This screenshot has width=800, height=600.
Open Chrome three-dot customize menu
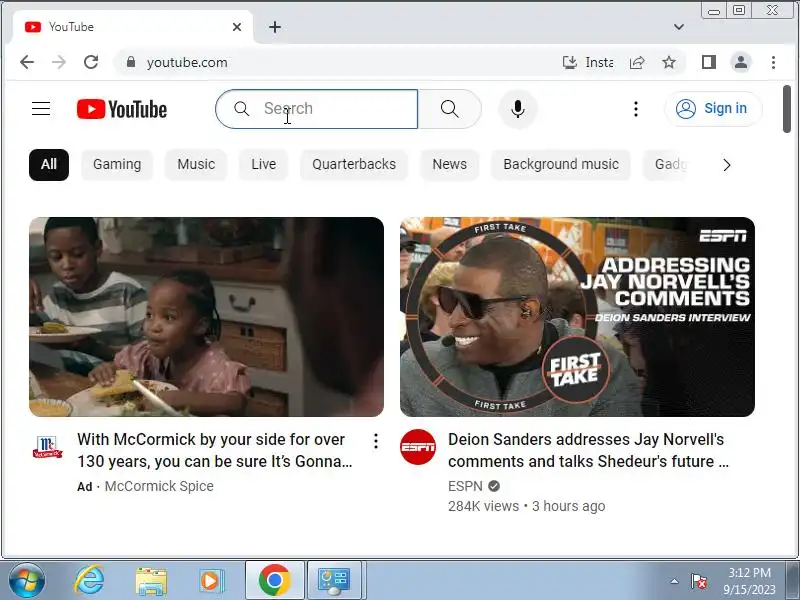click(x=773, y=62)
